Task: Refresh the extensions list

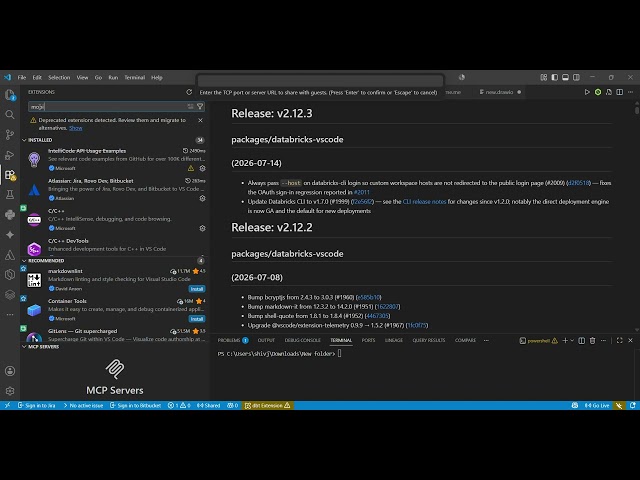Action: [189, 92]
